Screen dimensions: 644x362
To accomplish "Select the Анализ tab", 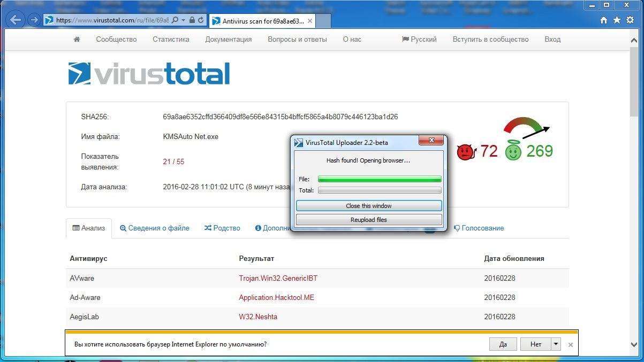I will tap(89, 228).
